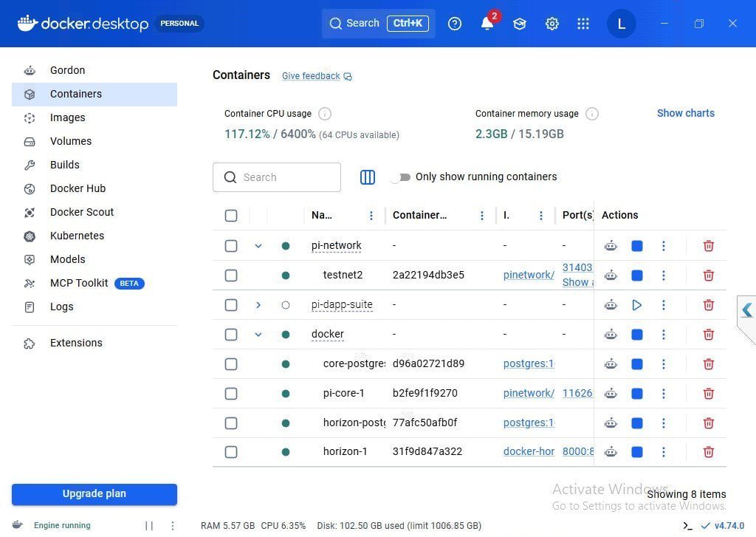Check the core-postgres row checkbox
756x537 pixels.
[231, 364]
